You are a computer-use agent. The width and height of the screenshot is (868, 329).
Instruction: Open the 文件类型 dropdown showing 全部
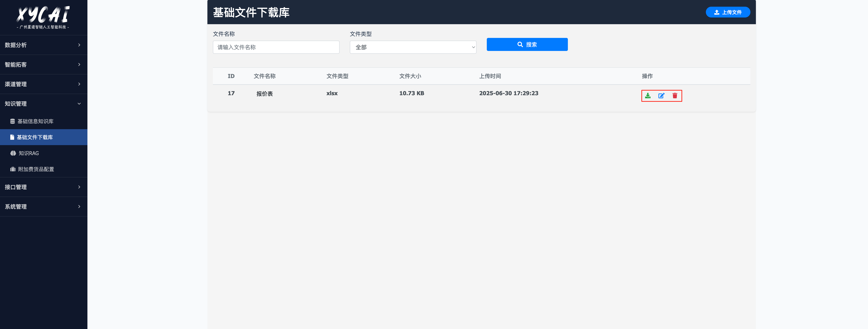pos(413,47)
